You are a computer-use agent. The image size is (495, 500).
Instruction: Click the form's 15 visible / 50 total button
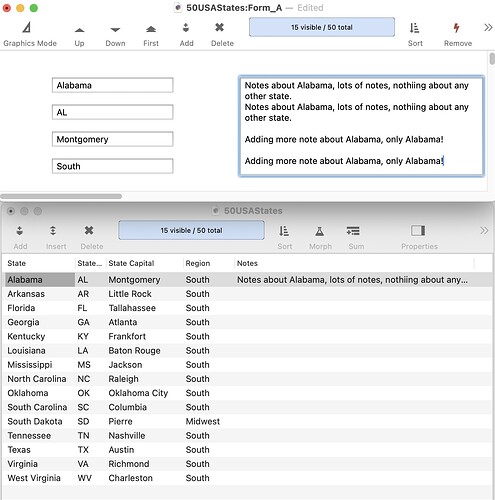pos(322,27)
